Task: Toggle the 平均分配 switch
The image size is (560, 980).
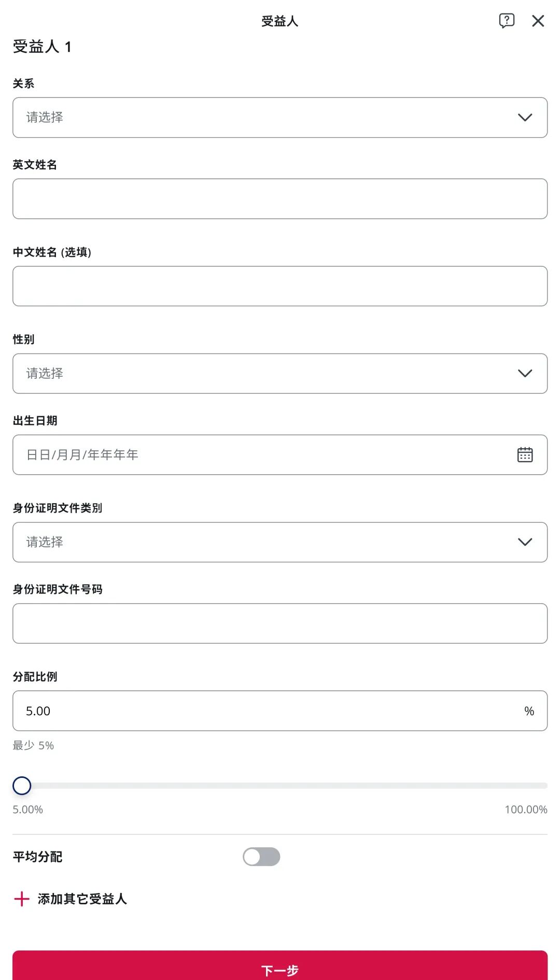Action: coord(261,857)
